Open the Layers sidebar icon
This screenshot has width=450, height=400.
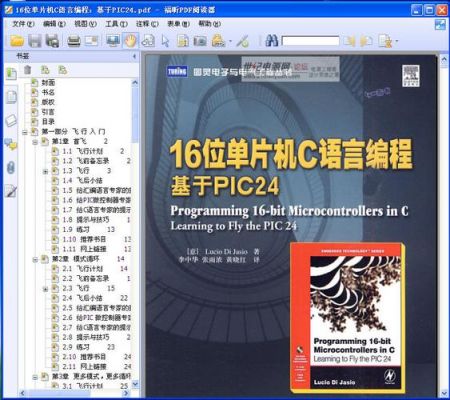[x=11, y=120]
